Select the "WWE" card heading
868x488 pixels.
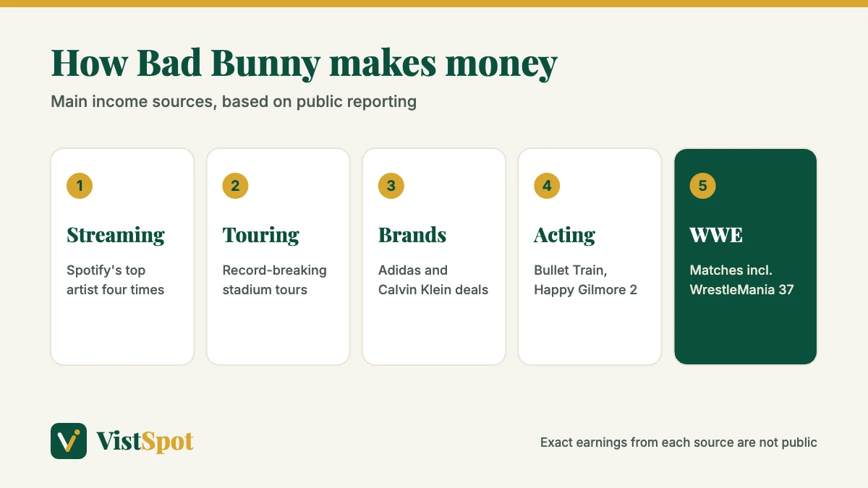(x=716, y=235)
